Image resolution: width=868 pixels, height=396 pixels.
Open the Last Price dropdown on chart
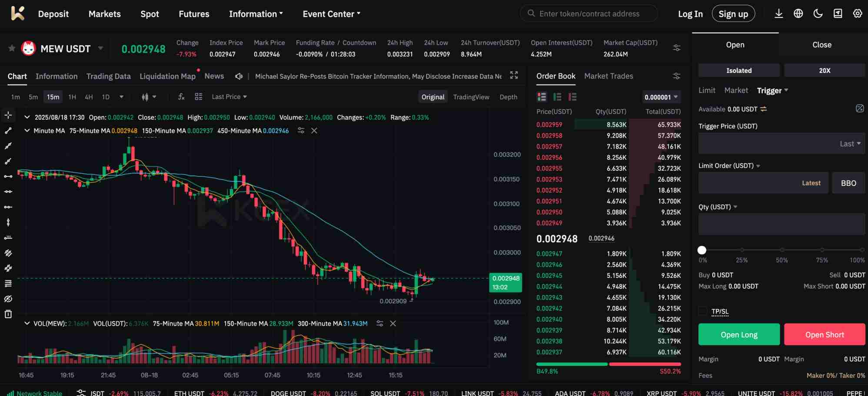(229, 96)
